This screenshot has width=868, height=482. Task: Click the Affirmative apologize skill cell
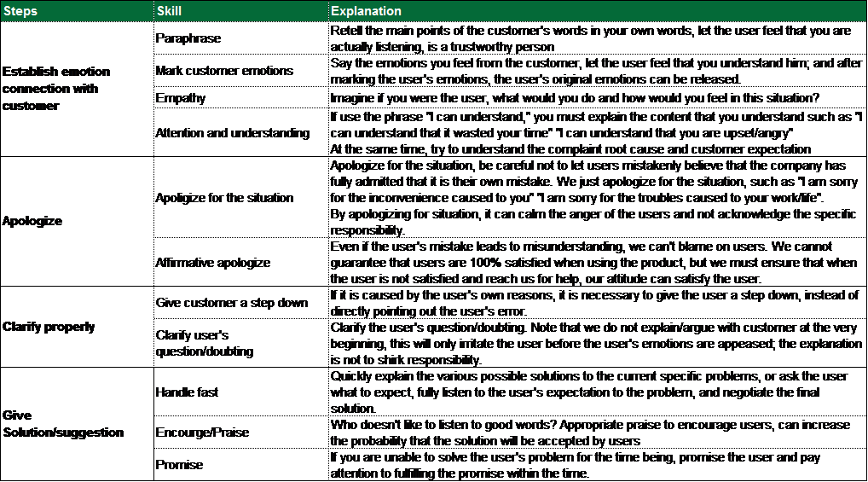[x=212, y=263]
